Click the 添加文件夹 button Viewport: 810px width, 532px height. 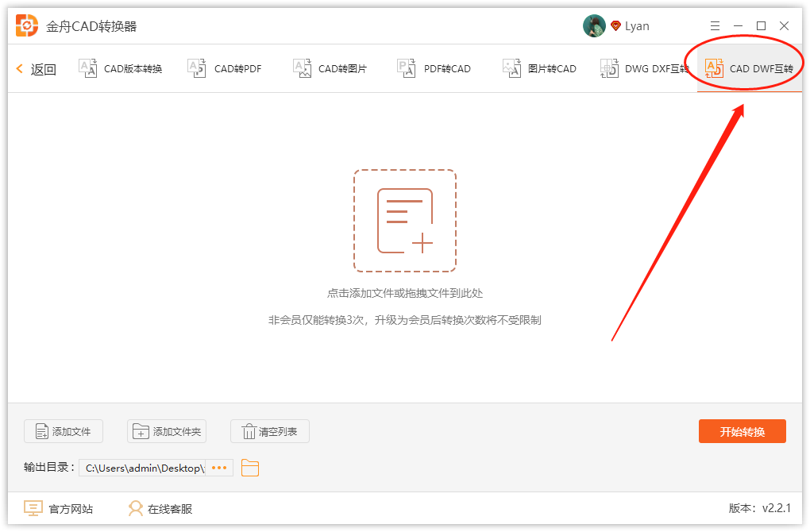[167, 432]
